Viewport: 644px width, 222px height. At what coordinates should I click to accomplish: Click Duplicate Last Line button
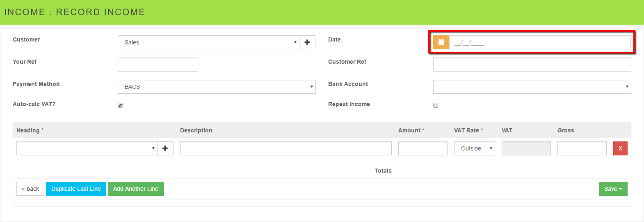pyautogui.click(x=76, y=189)
